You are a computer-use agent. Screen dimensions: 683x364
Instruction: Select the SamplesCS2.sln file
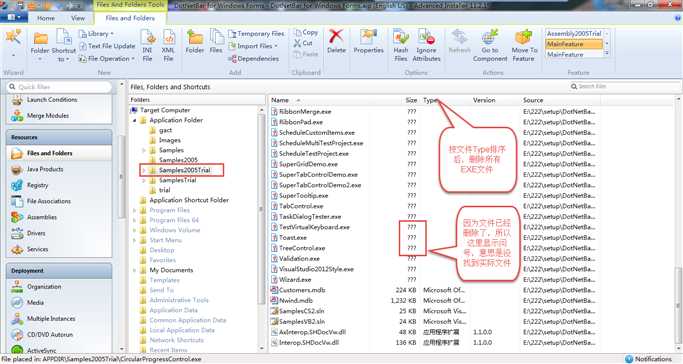pyautogui.click(x=301, y=311)
